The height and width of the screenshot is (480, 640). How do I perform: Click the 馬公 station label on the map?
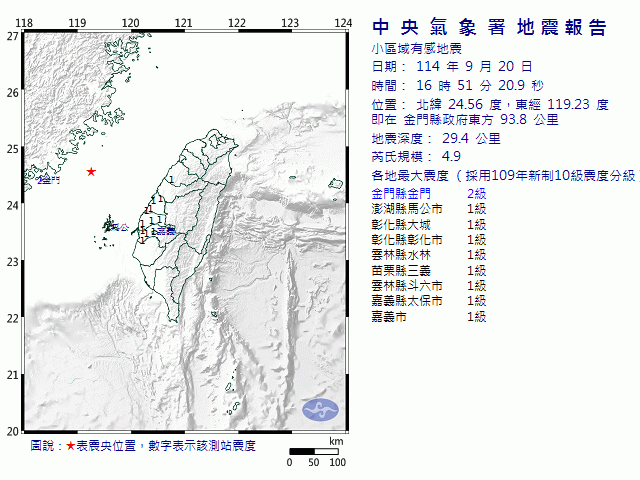119,228
